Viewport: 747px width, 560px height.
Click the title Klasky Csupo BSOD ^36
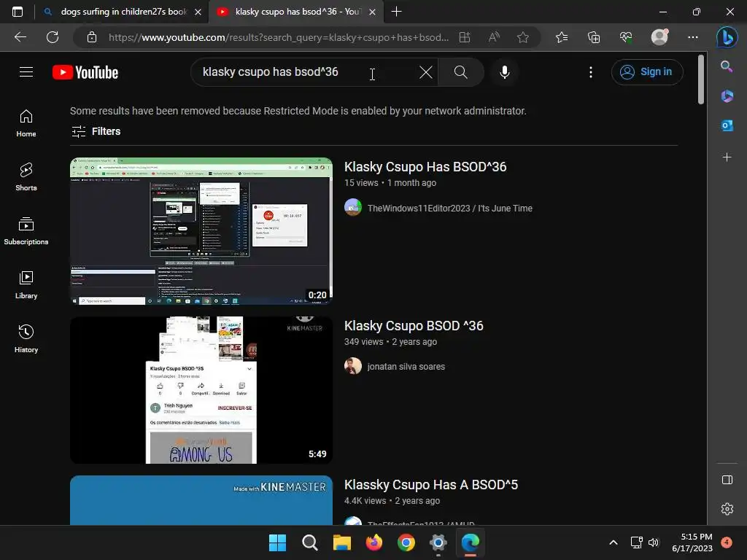click(414, 326)
